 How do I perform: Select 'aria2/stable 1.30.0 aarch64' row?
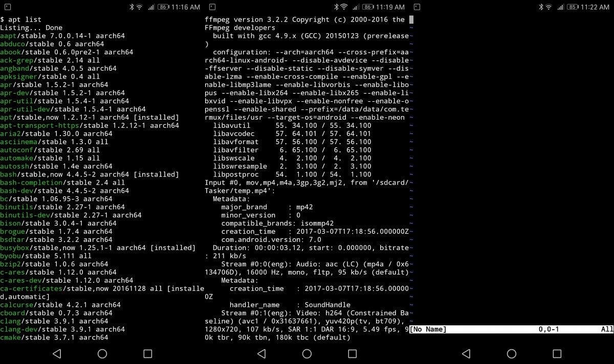[56, 133]
